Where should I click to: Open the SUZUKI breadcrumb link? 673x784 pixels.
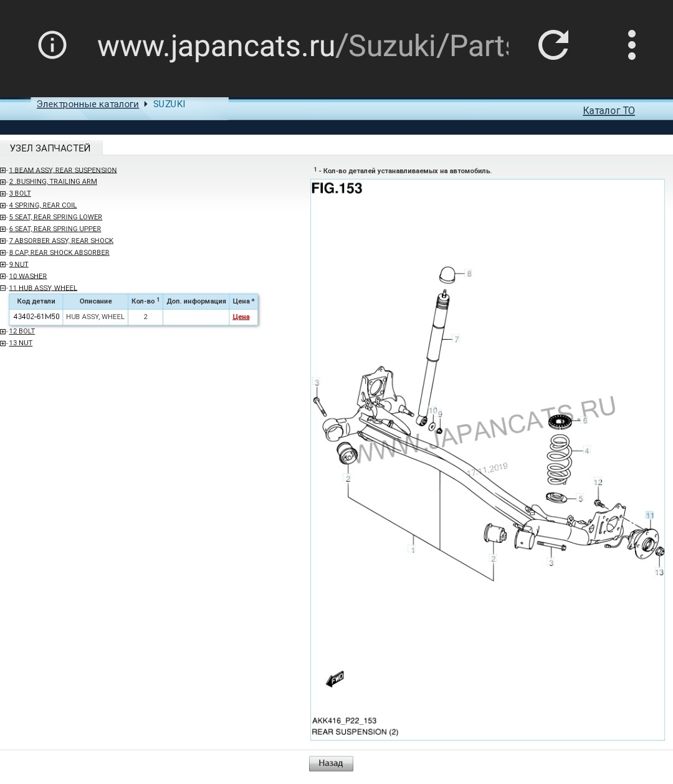tap(169, 104)
